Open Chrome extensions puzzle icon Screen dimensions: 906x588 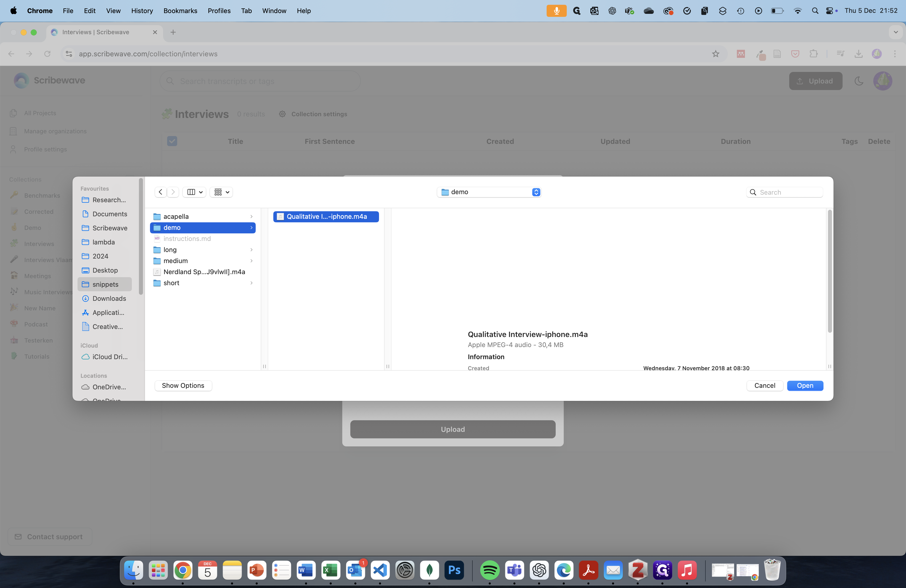[813, 54]
